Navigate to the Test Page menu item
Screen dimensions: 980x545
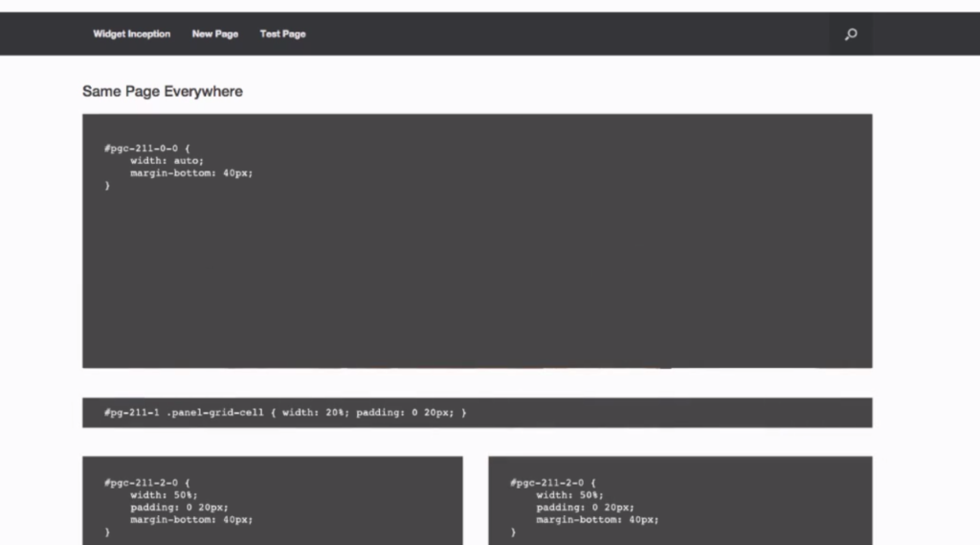click(x=282, y=34)
